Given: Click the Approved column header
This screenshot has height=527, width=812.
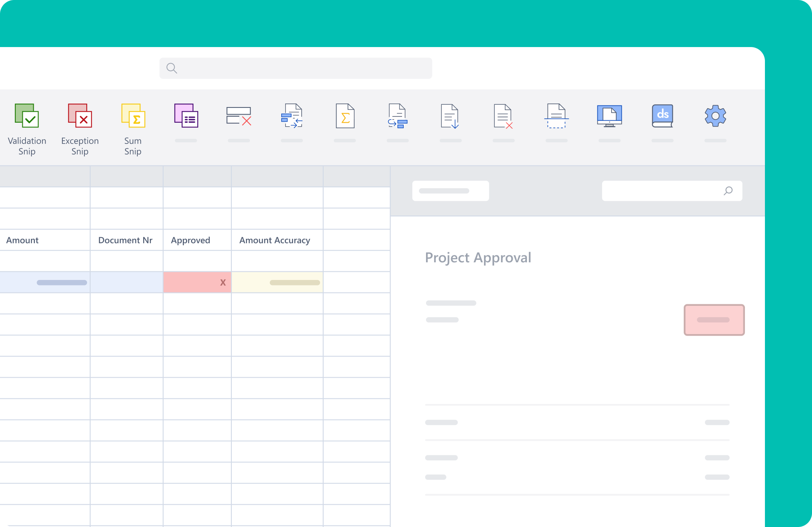Looking at the screenshot, I should pos(191,240).
